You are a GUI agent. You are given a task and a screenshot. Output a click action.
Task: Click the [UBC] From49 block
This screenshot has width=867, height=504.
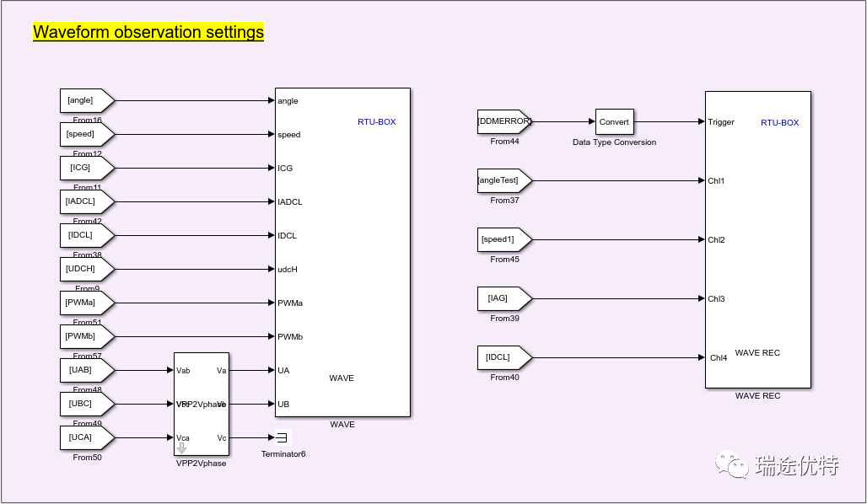pyautogui.click(x=84, y=404)
